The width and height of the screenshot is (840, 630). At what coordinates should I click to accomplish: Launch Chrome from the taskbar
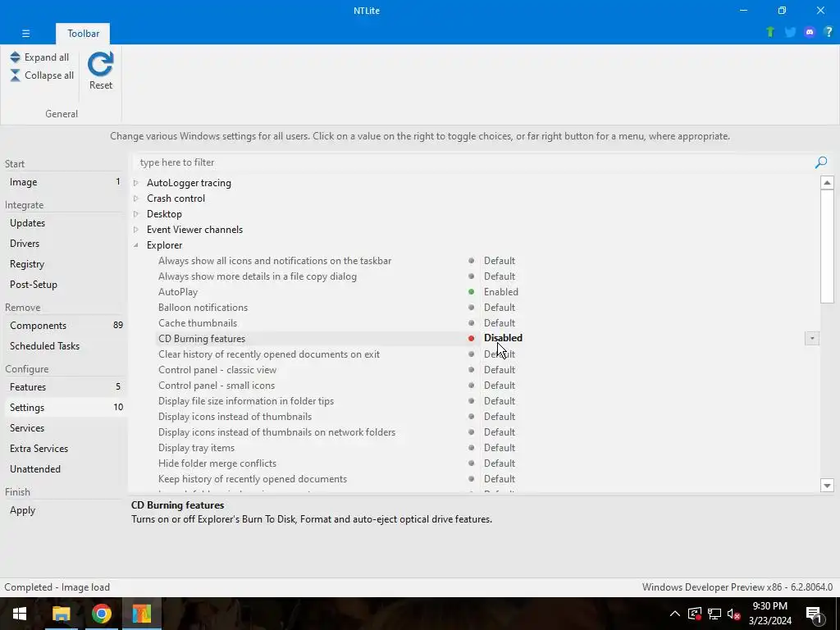[101, 614]
